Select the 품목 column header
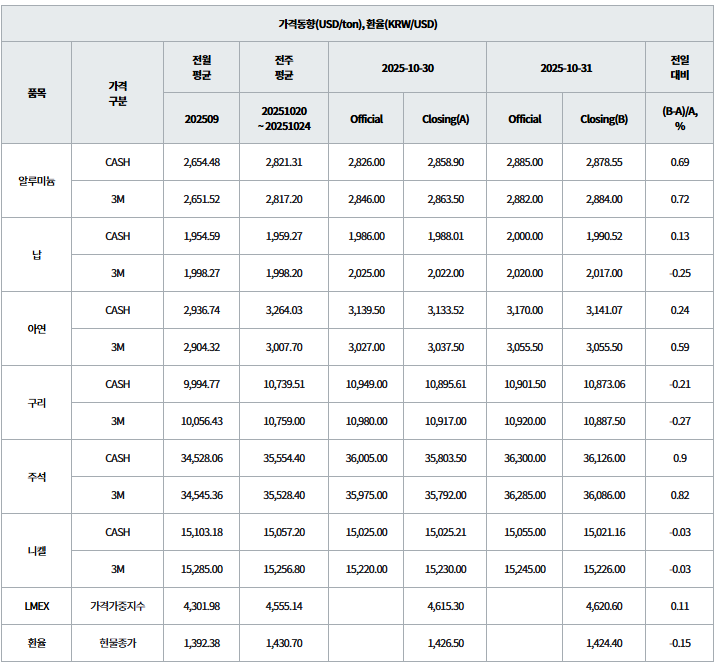This screenshot has height=671, width=720. [x=37, y=92]
